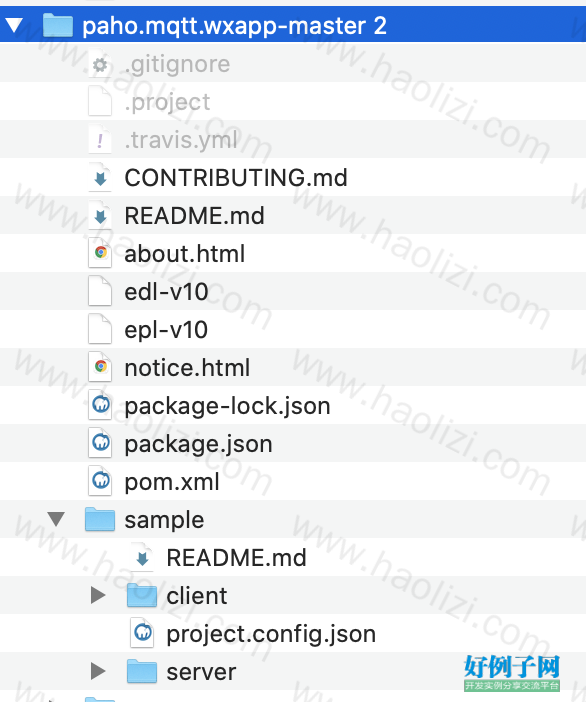Click the .gitignore gear file icon

[x=100, y=64]
